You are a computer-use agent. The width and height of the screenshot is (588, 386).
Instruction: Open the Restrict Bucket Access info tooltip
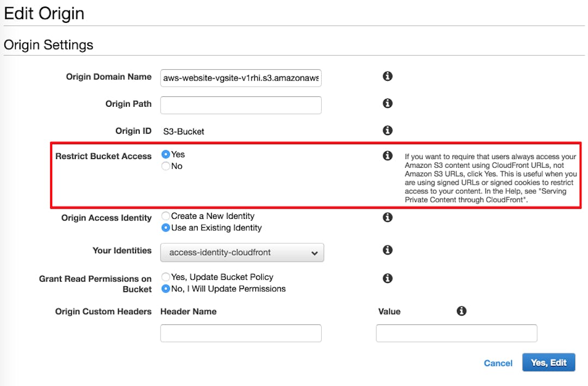(x=388, y=155)
